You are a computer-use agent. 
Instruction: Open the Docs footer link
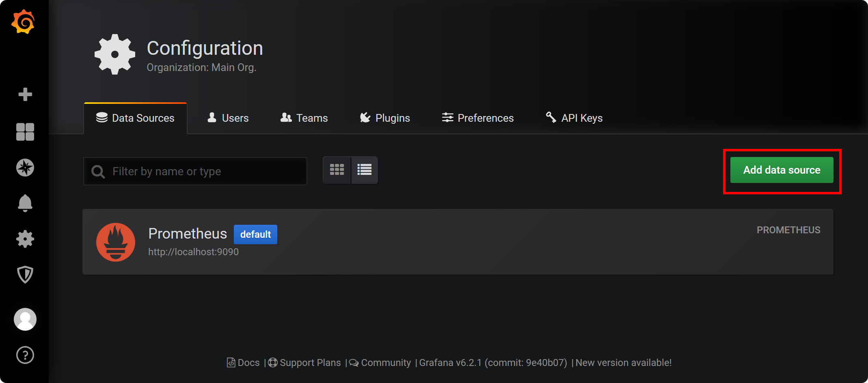[x=243, y=363]
